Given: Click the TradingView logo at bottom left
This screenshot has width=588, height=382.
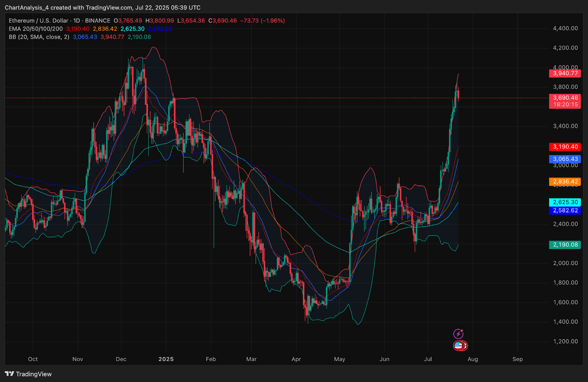Looking at the screenshot, I should click(x=28, y=374).
